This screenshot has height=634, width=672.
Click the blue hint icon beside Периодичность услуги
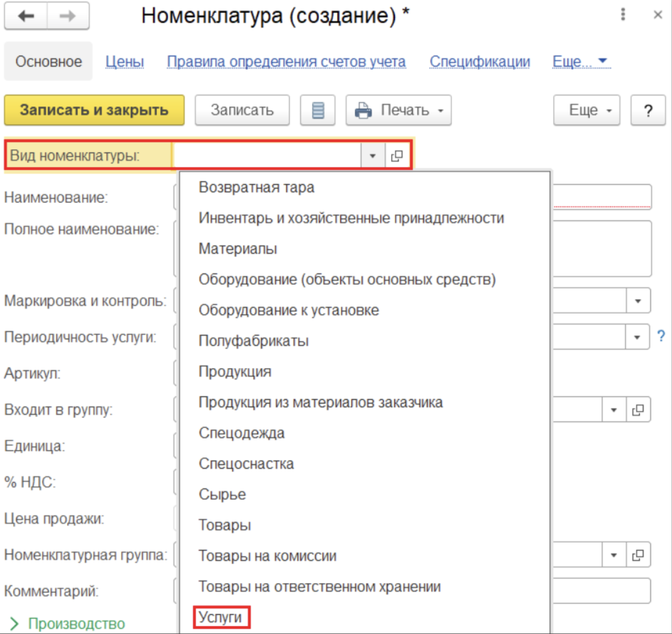coord(661,336)
